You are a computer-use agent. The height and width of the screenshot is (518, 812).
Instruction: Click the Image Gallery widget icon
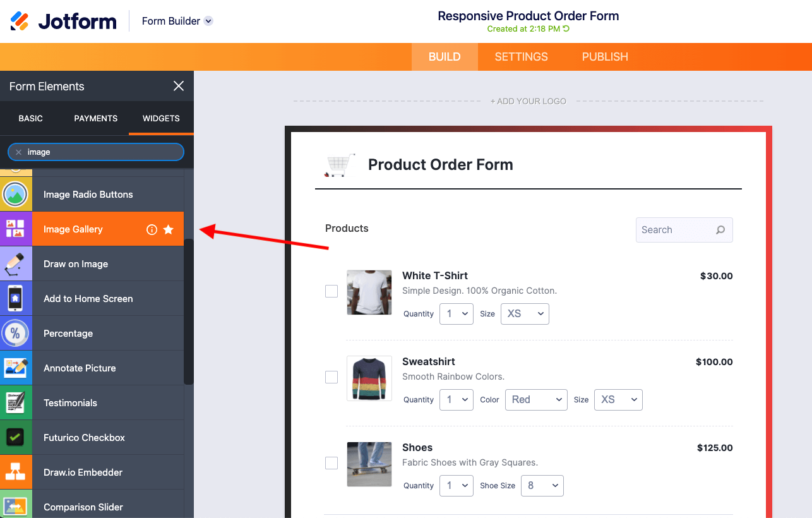click(x=15, y=229)
